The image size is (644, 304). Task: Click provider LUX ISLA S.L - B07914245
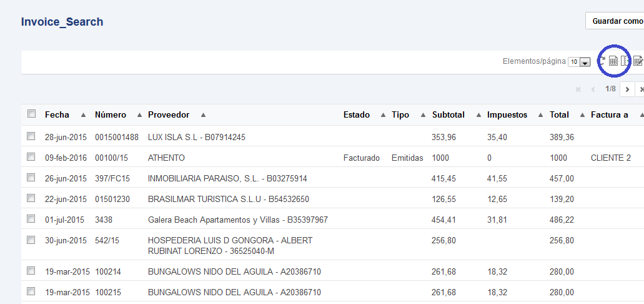coord(197,138)
